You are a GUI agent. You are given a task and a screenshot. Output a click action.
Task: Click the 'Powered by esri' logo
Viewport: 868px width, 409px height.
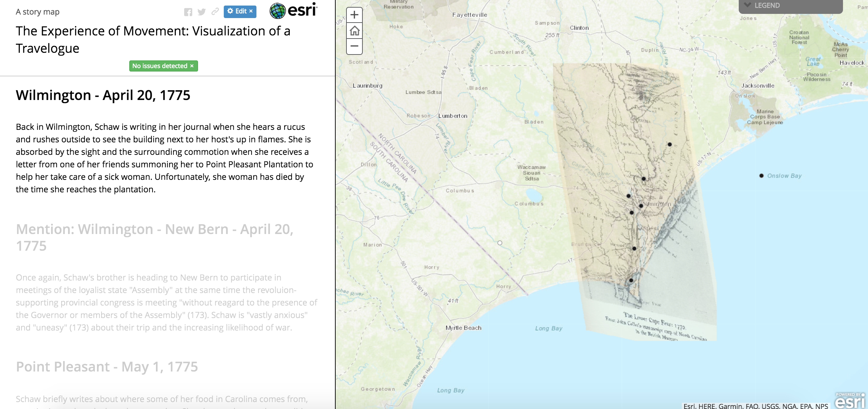coord(850,401)
